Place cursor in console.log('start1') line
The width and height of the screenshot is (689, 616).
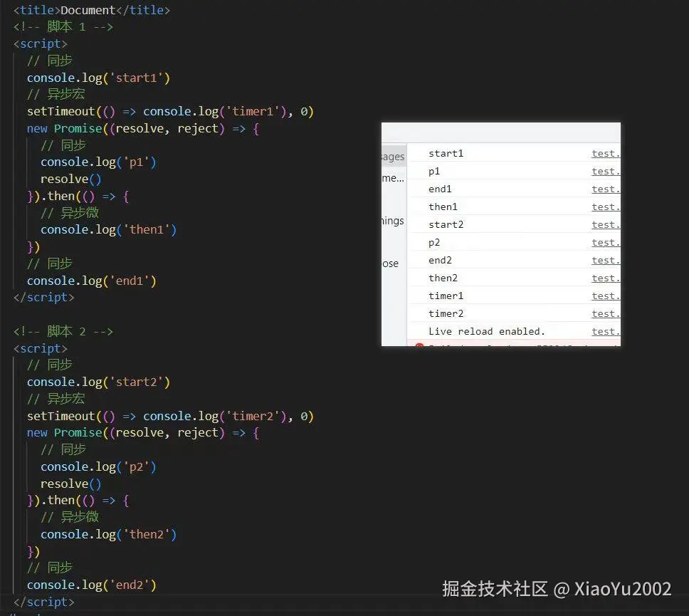point(98,78)
